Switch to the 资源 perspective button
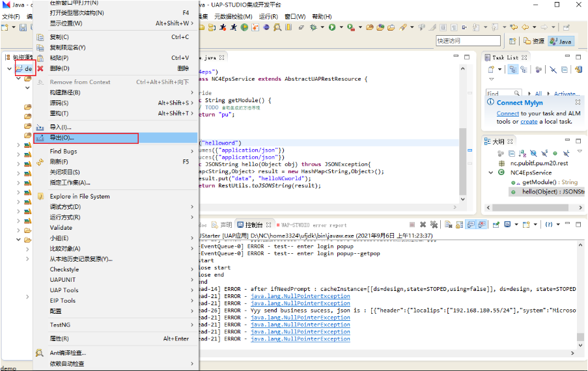 coord(535,41)
